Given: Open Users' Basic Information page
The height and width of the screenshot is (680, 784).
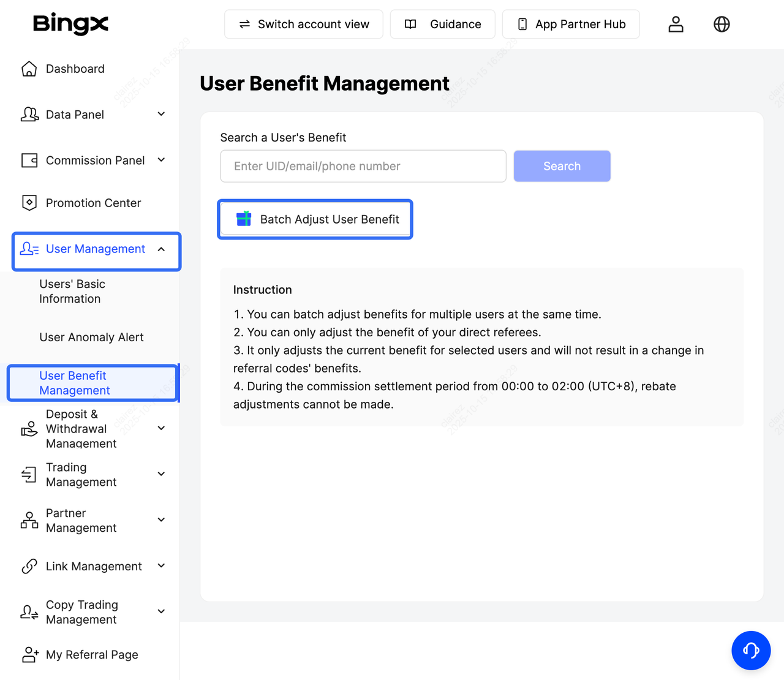Looking at the screenshot, I should (72, 292).
